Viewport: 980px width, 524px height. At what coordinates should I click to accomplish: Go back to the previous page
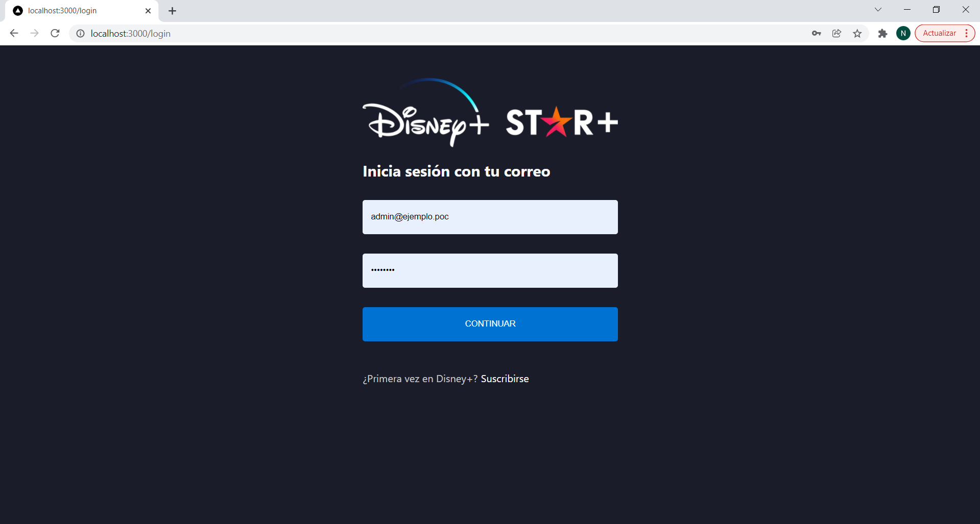click(14, 33)
